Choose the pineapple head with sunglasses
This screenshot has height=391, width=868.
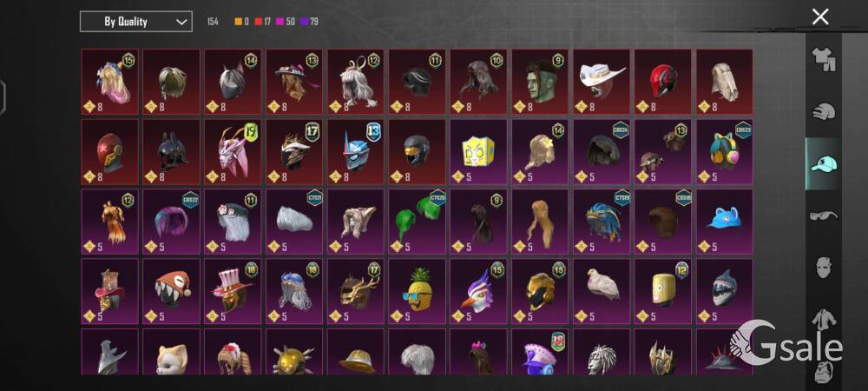pos(418,291)
